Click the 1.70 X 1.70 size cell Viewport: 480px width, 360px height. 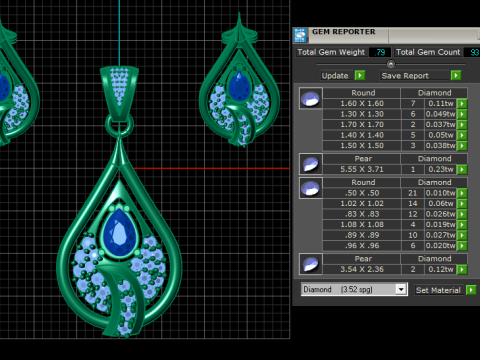[x=362, y=125]
